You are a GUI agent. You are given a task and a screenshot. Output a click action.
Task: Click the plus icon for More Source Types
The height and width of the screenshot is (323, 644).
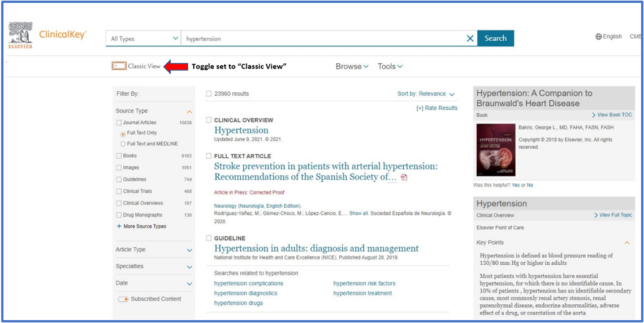(119, 226)
